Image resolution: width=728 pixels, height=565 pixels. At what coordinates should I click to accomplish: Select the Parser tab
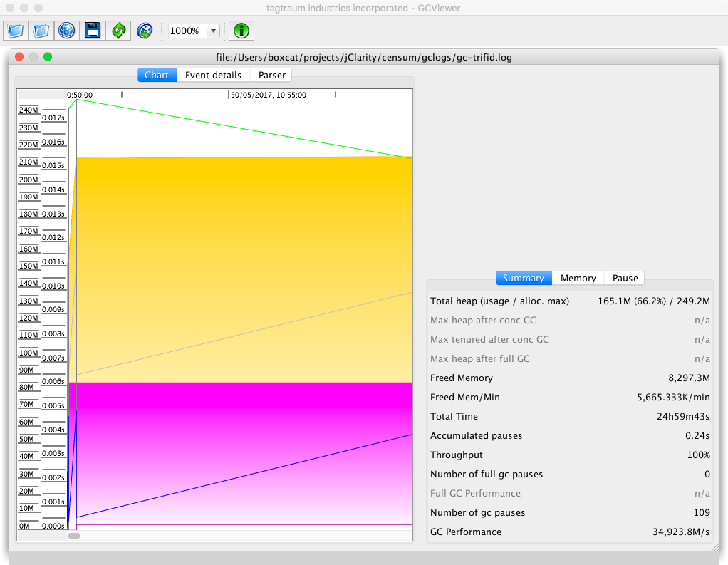pyautogui.click(x=271, y=75)
